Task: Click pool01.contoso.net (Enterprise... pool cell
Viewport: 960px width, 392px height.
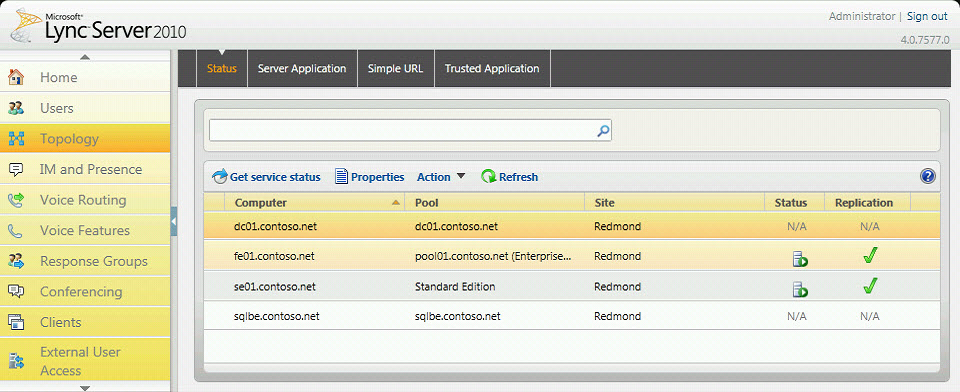Action: (493, 256)
